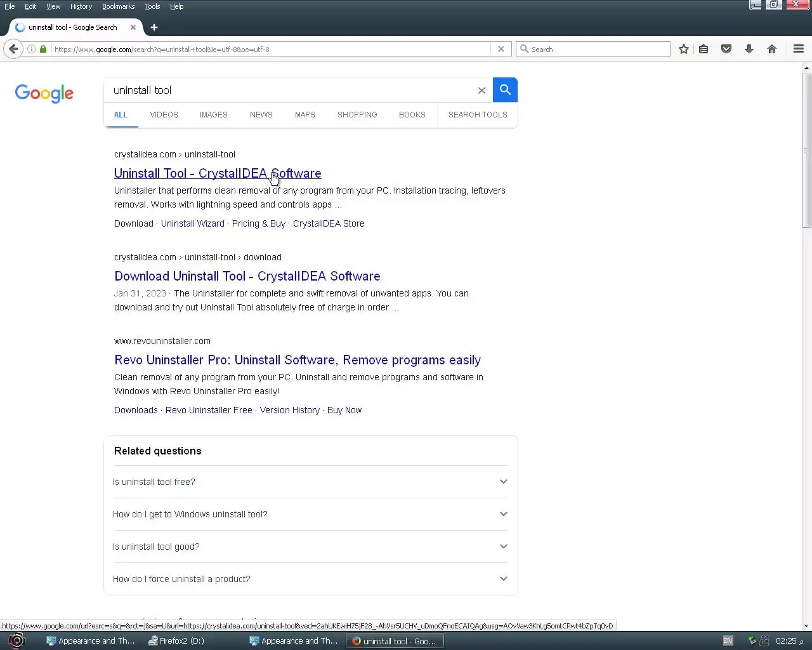The height and width of the screenshot is (650, 812).
Task: Click the Google logo
Action: point(44,93)
